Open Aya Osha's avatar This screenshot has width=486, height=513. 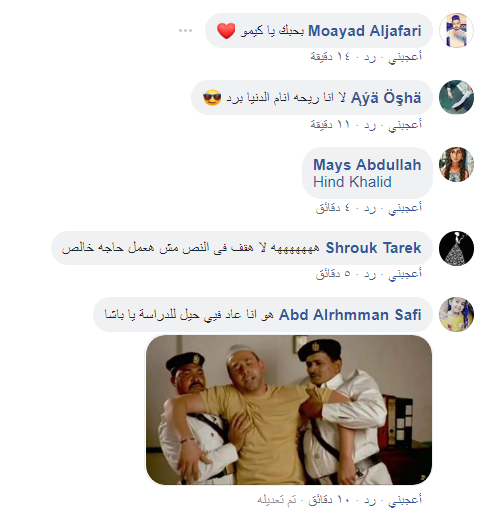(456, 97)
